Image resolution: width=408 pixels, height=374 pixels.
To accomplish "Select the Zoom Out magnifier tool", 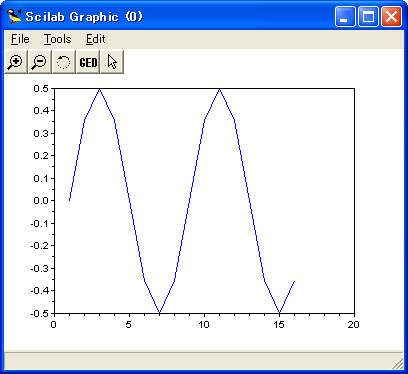I will (x=40, y=62).
